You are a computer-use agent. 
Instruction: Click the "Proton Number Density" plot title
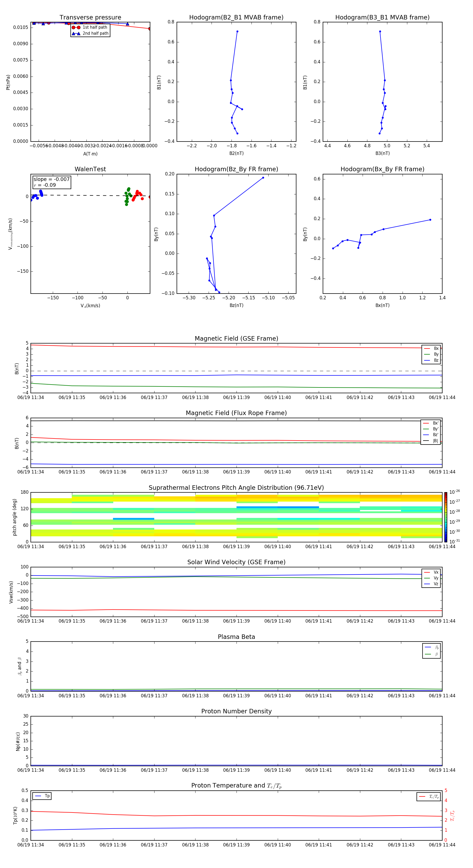point(236,712)
